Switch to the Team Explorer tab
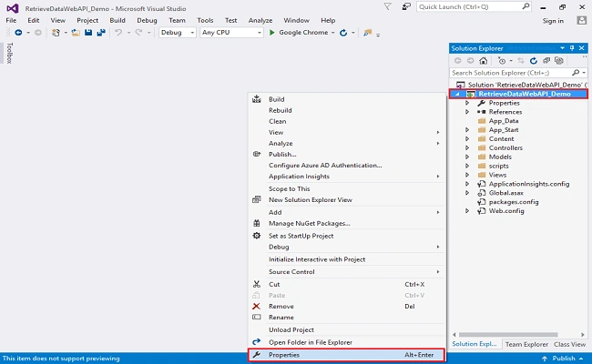592x364 pixels. click(526, 344)
